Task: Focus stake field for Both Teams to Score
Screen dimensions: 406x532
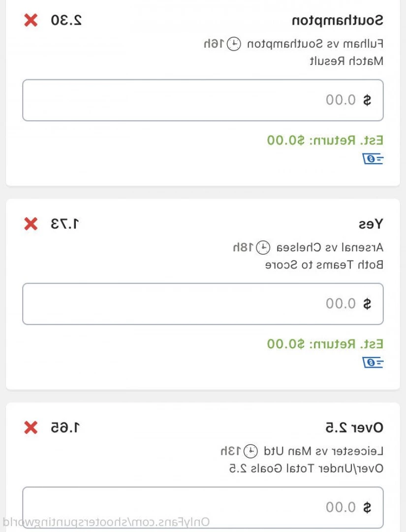Action: (x=203, y=304)
